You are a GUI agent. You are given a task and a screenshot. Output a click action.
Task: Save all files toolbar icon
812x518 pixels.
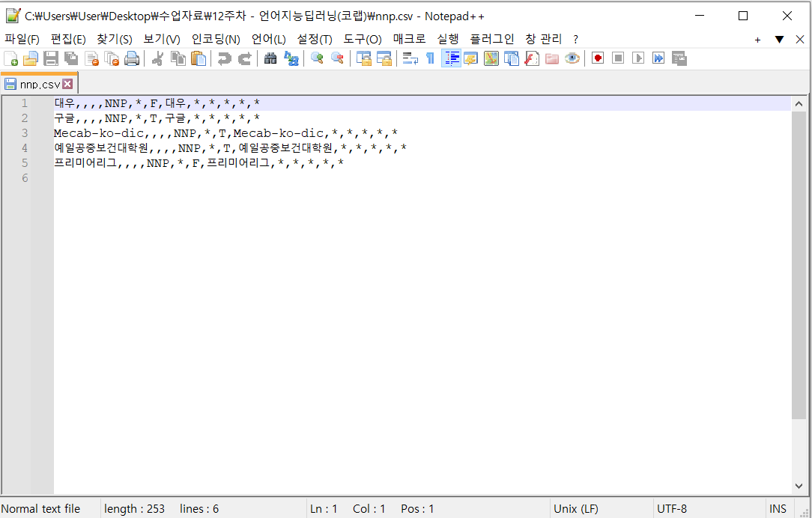point(71,58)
